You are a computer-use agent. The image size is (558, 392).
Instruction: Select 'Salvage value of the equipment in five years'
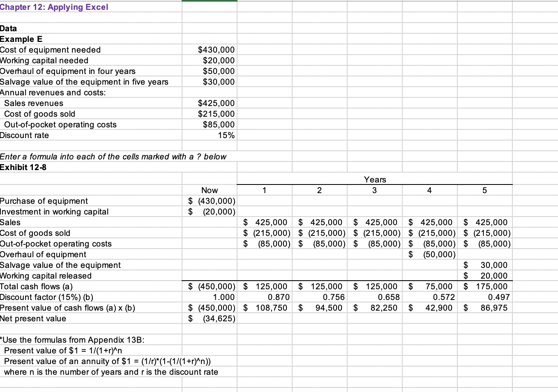[84, 82]
